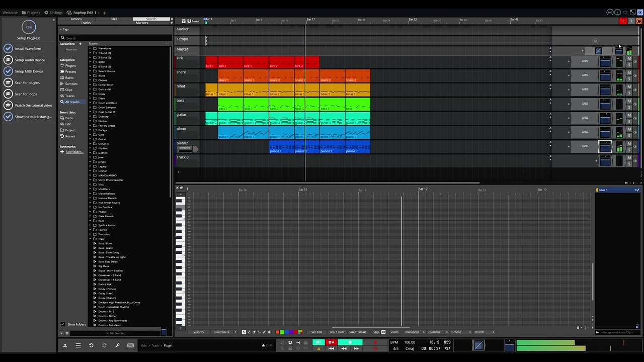The width and height of the screenshot is (644, 362).
Task: Open the Quantise dropdown
Action: pos(436,332)
